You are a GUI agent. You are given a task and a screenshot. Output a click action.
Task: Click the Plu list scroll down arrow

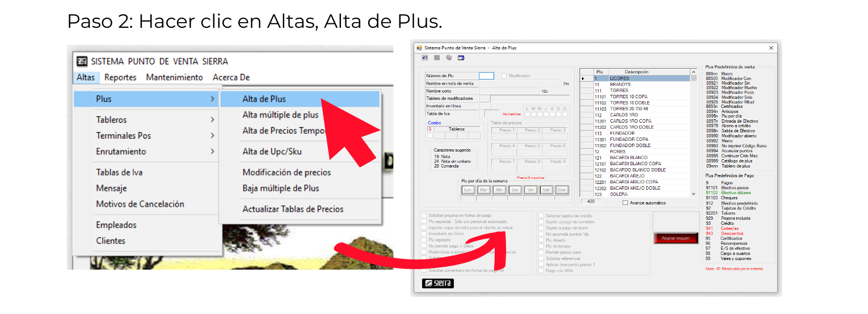693,194
